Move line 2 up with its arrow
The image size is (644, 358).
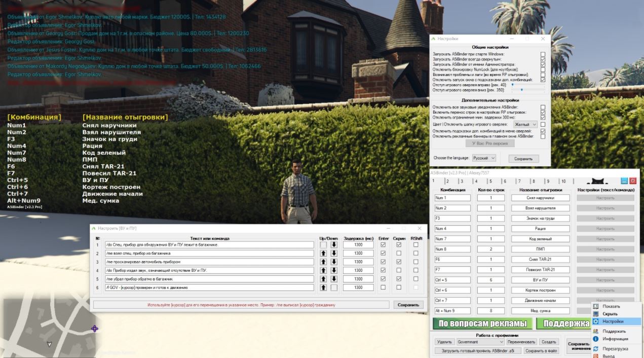click(323, 254)
